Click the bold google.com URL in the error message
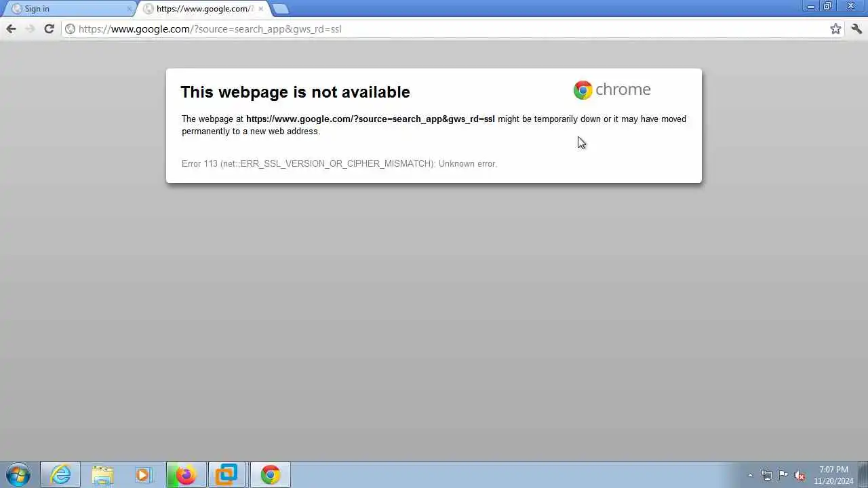 370,119
